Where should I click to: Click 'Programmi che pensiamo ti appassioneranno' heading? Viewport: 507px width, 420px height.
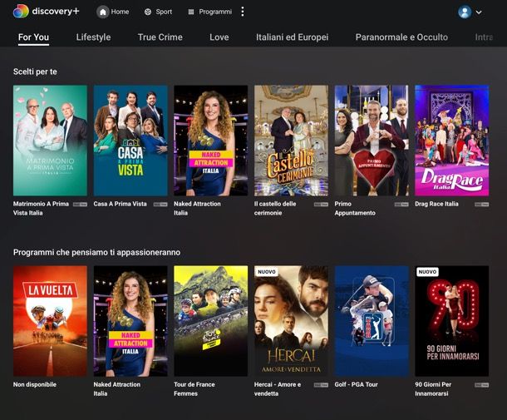96,252
